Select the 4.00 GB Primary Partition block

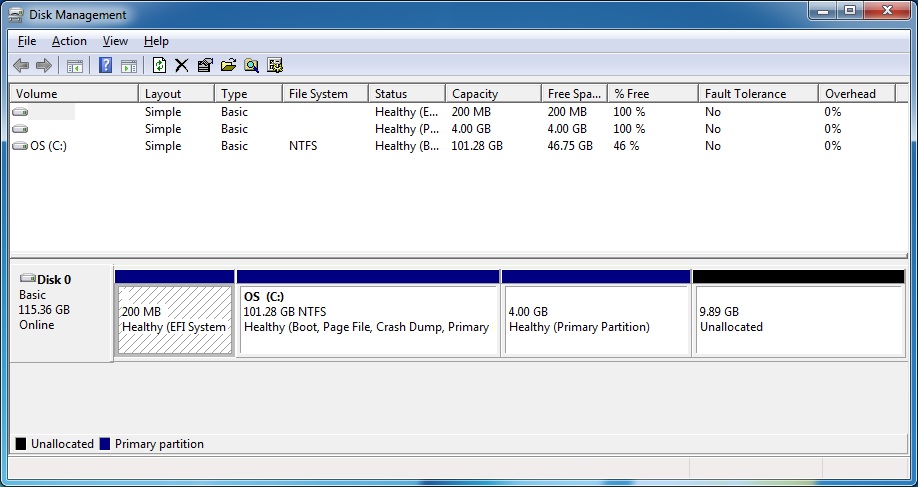597,320
